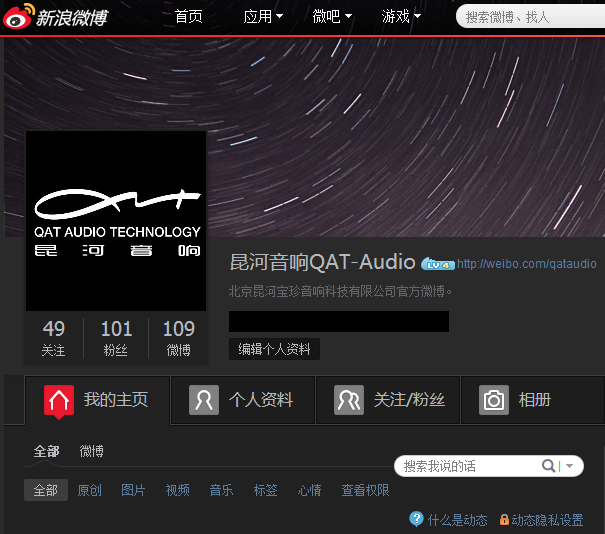Switch to the 我的主页 tab
Viewport: 605px width, 534px height.
pos(97,400)
